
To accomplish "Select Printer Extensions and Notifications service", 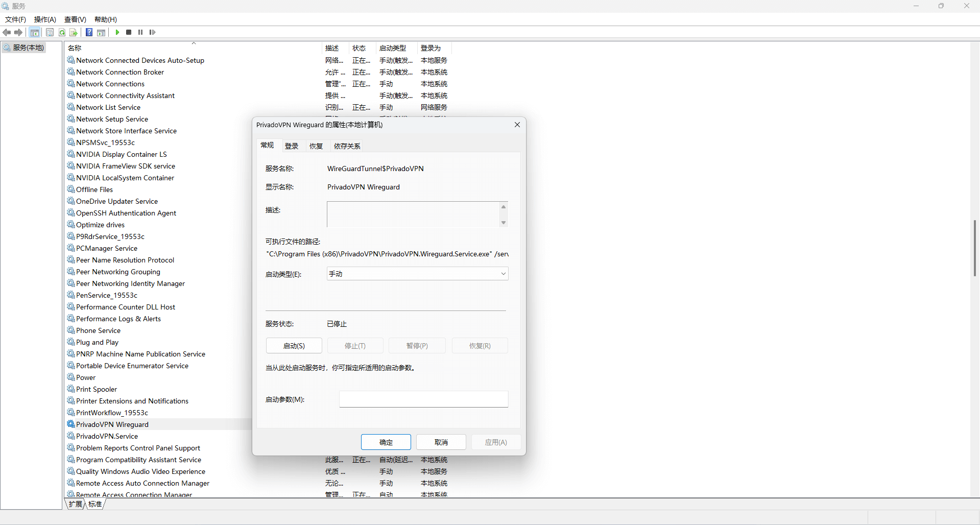I will click(158, 401).
